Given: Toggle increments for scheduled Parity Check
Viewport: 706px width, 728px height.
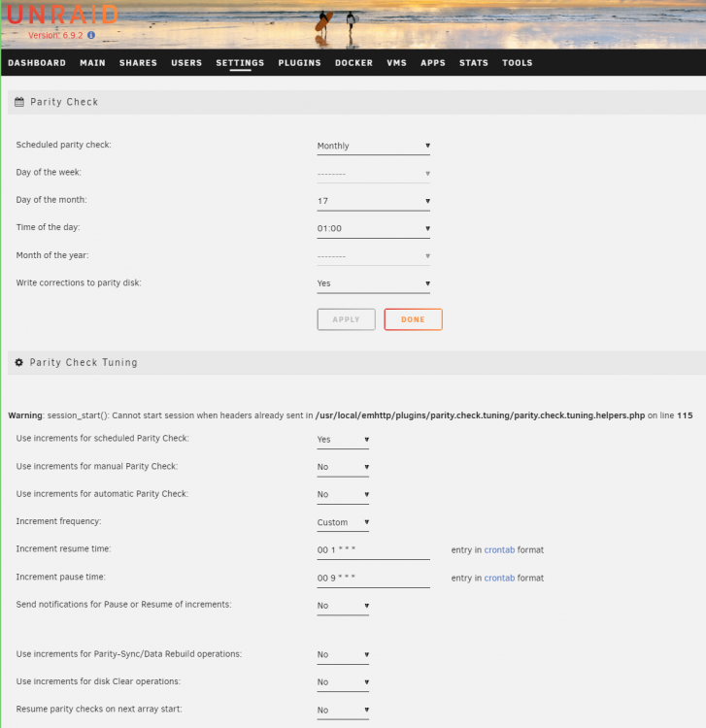Looking at the screenshot, I should (343, 439).
